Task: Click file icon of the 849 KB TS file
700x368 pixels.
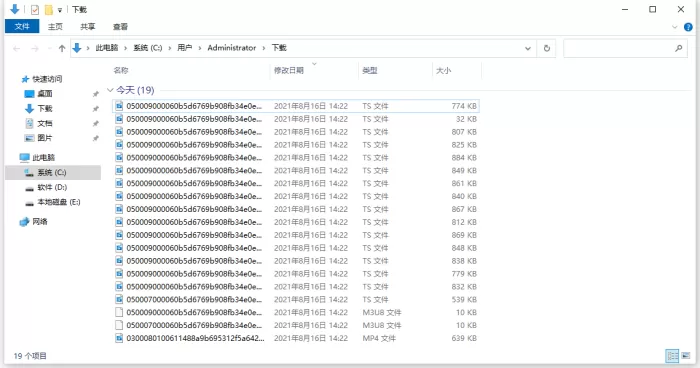Action: pyautogui.click(x=119, y=171)
